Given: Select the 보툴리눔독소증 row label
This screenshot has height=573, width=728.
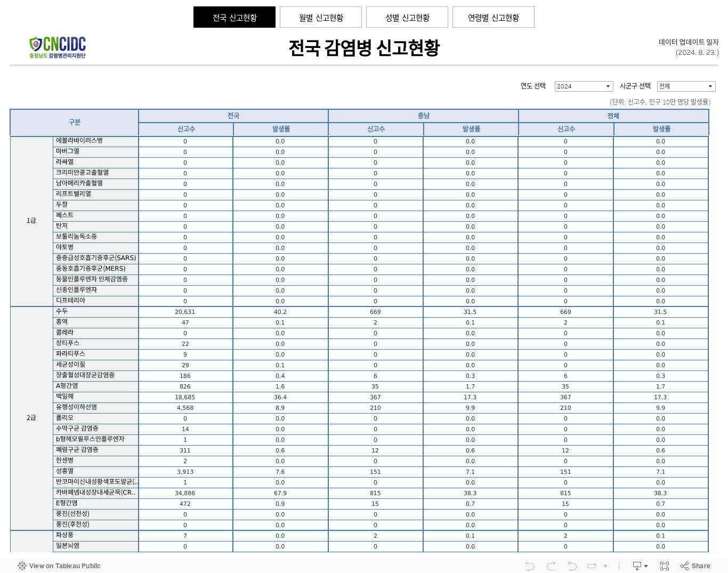Looking at the screenshot, I should 96,237.
